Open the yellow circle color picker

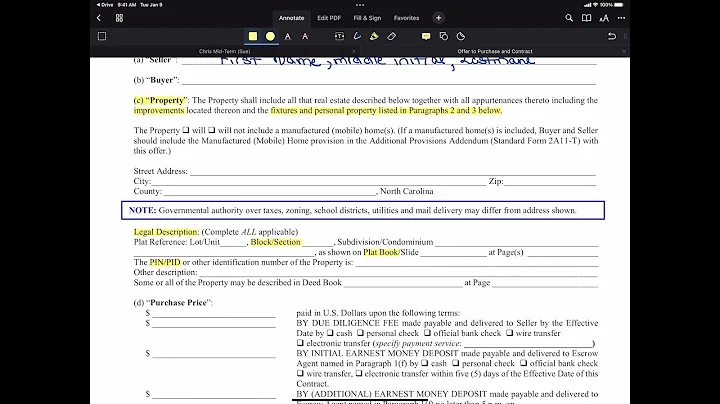[x=270, y=36]
